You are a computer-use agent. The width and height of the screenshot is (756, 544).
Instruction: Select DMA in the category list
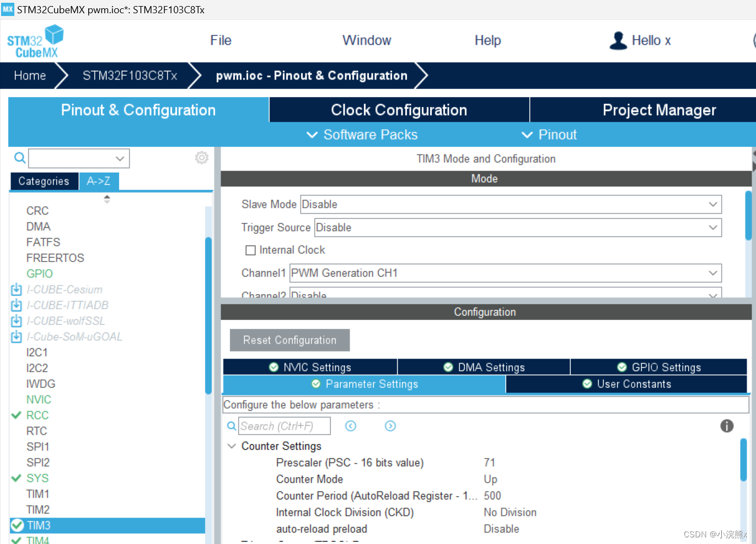pyautogui.click(x=38, y=226)
